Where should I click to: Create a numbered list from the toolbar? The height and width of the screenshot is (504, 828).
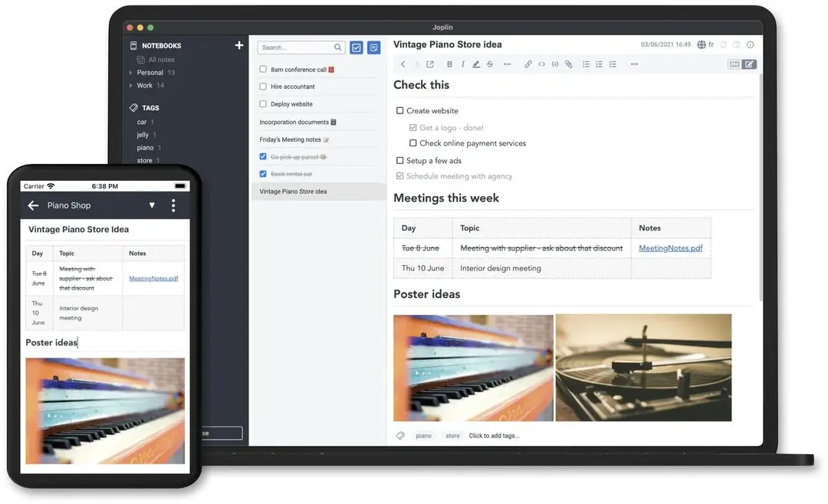[600, 64]
